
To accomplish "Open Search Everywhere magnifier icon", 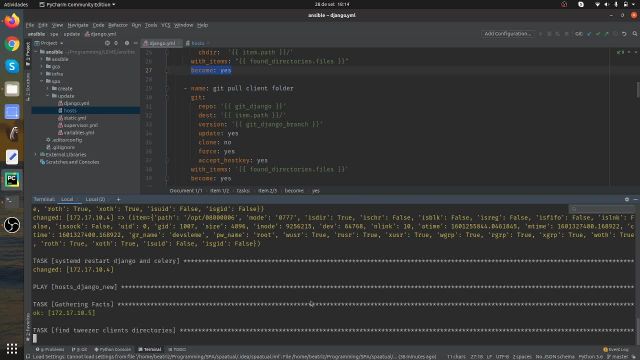I will tap(635, 34).
